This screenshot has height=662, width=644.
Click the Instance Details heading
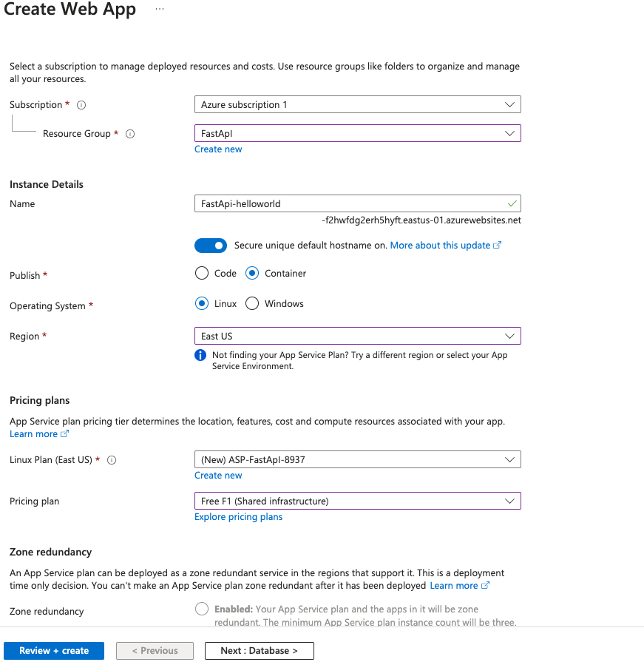[47, 184]
